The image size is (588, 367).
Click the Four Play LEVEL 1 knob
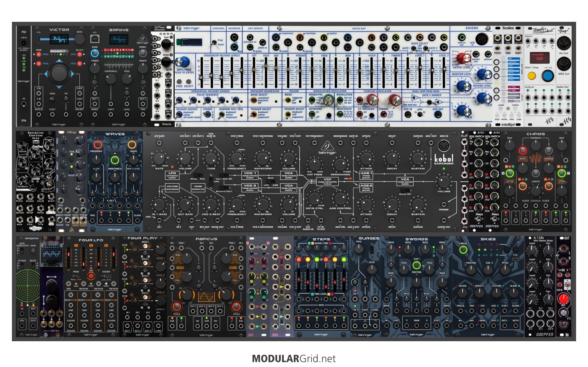[160, 250]
